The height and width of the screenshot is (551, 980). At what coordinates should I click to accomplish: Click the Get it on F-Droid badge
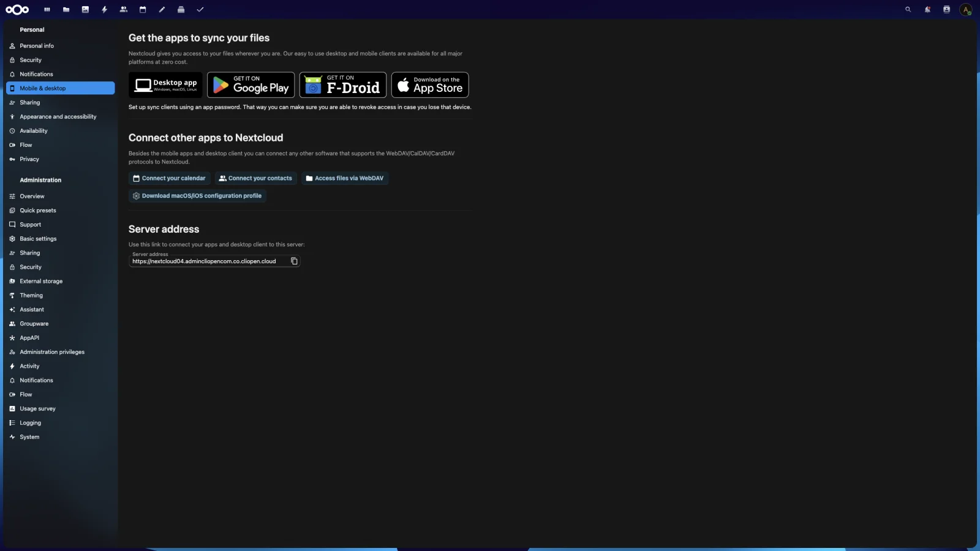(343, 85)
